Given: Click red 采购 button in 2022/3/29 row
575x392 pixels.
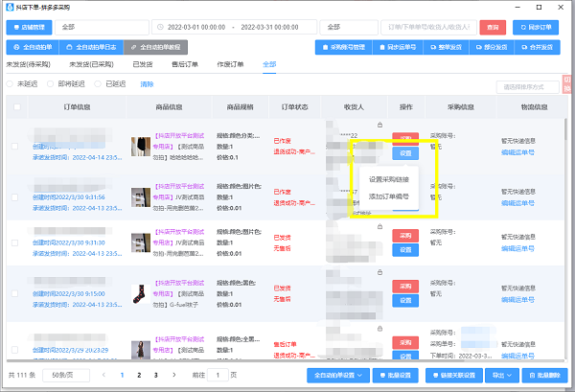Looking at the screenshot, I should pyautogui.click(x=405, y=342).
